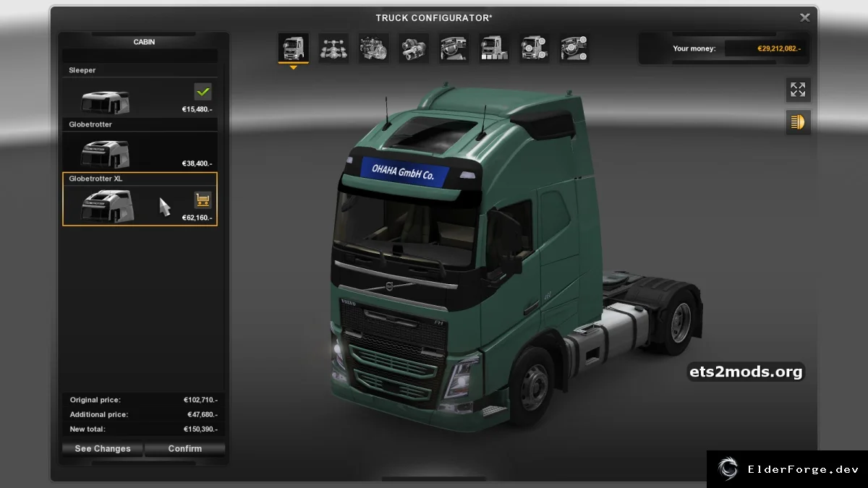
Task: Select the Sleeper cabin thumbnail
Action: click(106, 103)
